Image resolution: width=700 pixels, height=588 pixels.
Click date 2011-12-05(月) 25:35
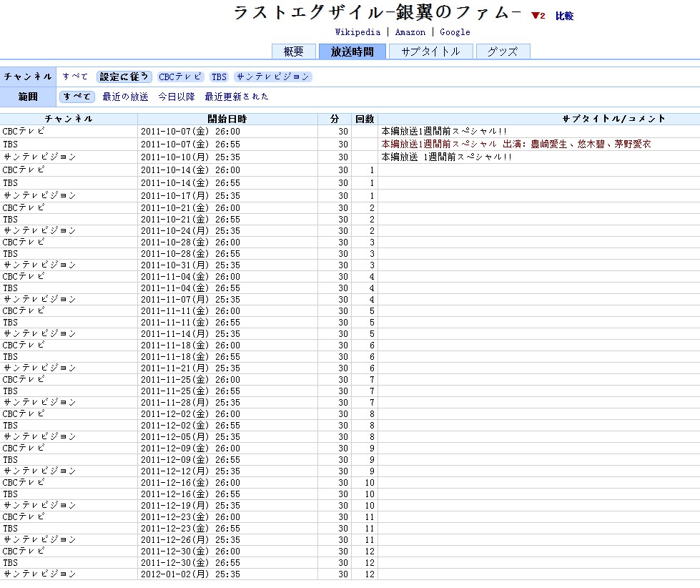click(x=191, y=437)
